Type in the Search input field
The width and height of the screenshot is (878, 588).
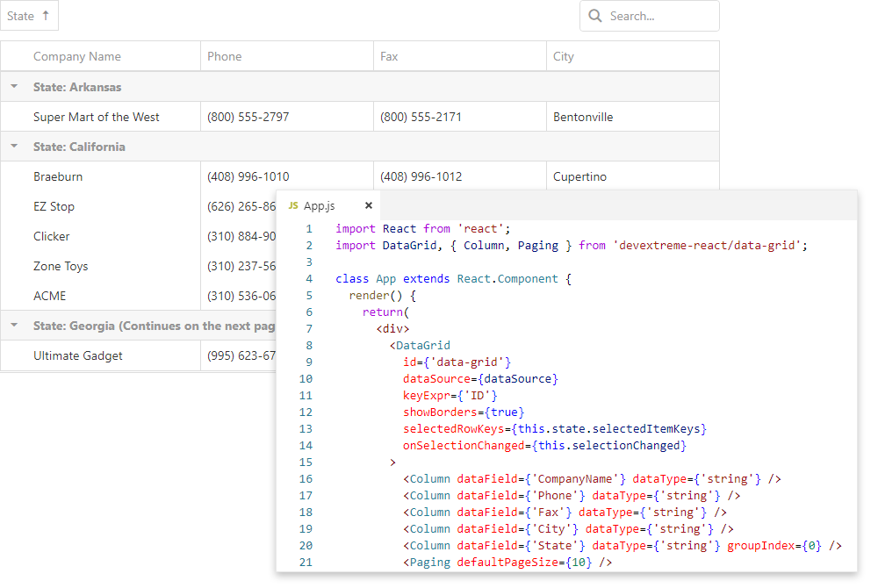[x=658, y=16]
